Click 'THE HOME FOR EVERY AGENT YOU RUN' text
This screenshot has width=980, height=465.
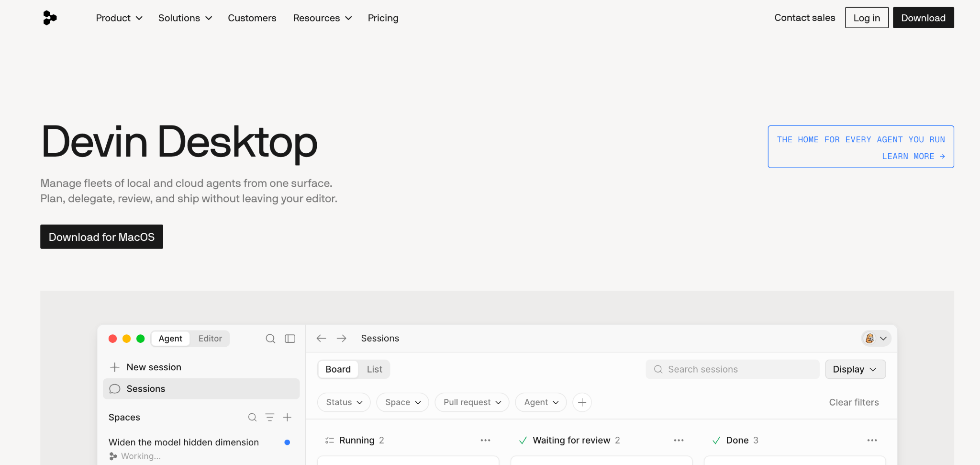click(x=861, y=140)
